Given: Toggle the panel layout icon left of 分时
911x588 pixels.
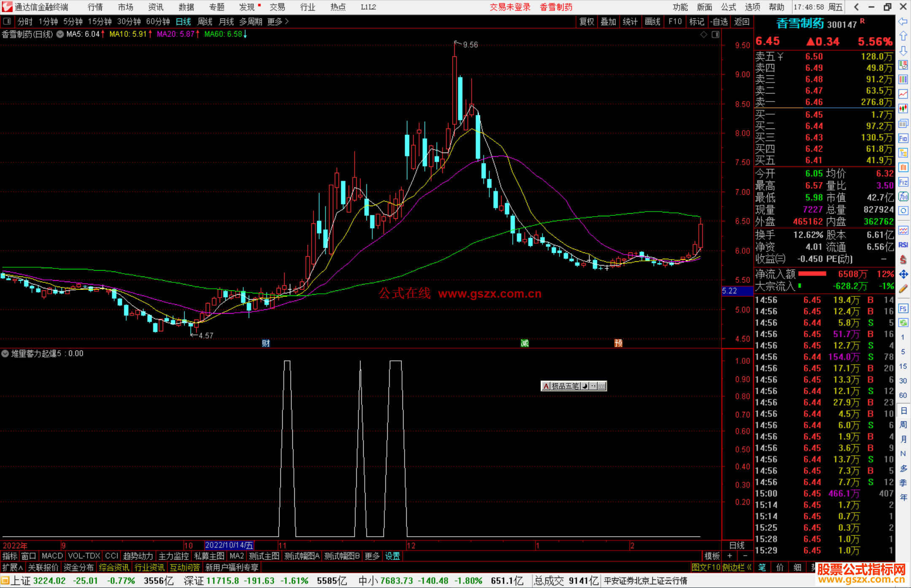Looking at the screenshot, I should click(x=7, y=21).
